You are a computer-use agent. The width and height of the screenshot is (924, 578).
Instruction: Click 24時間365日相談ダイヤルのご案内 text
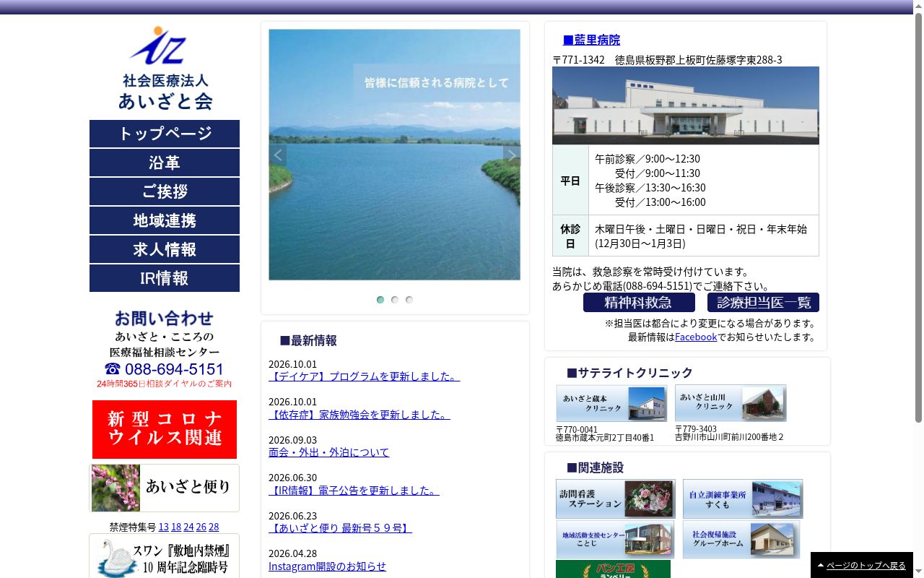coord(165,384)
